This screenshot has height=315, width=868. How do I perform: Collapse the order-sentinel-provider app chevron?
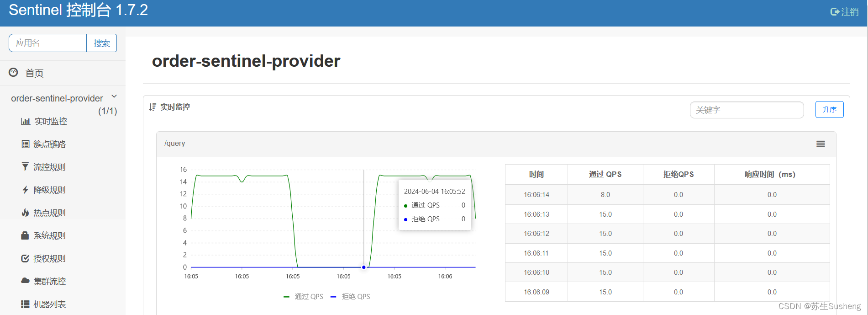coord(114,96)
